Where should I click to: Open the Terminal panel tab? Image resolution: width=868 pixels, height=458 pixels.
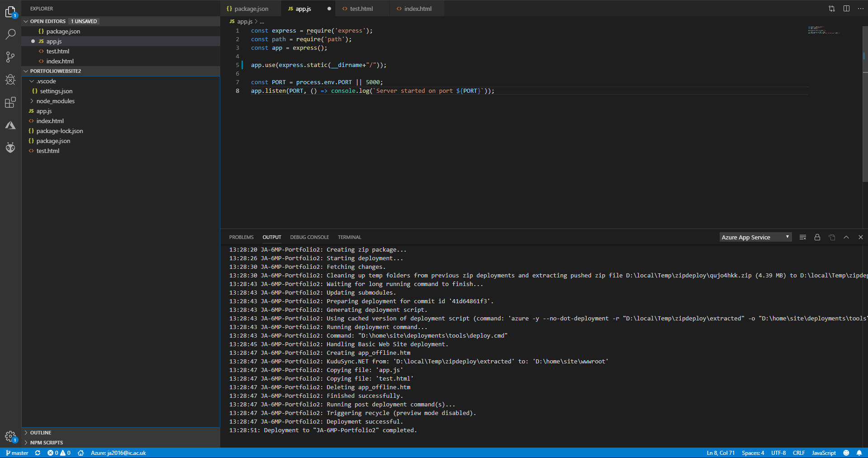[349, 237]
